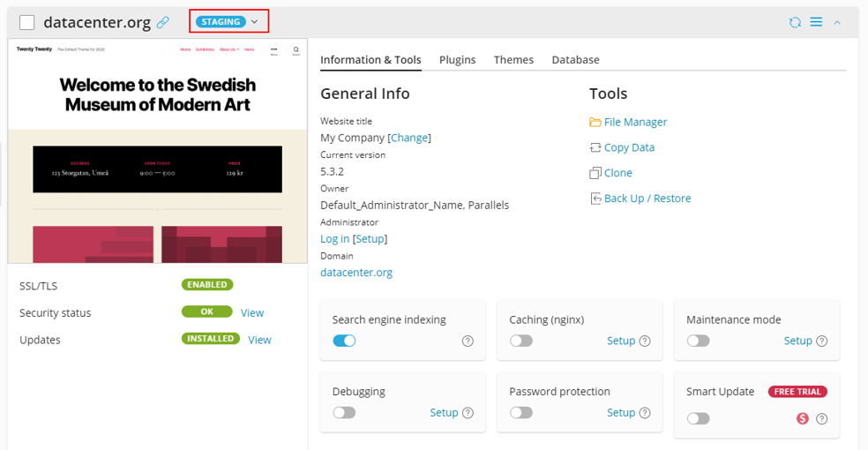Enable the Caching (nginx) toggle
Viewport: 868px width, 450px height.
pos(521,341)
